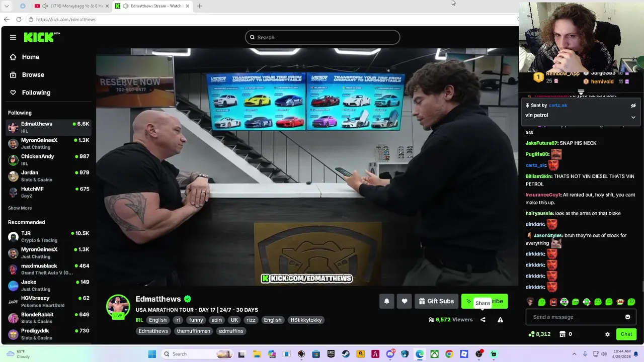Open Jaeke recommended channel
The width and height of the screenshot is (644, 362).
pos(48,285)
